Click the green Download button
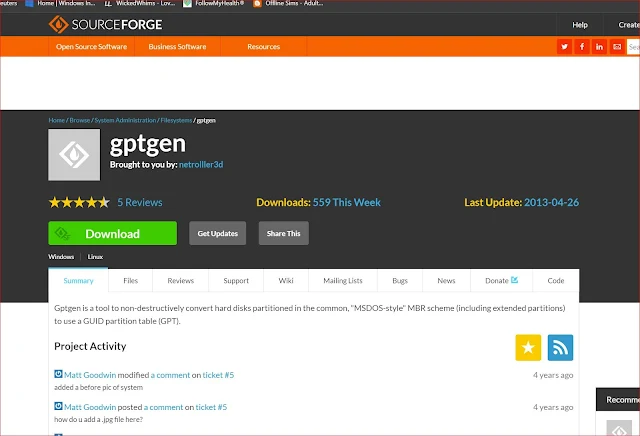The image size is (640, 436). (x=113, y=233)
